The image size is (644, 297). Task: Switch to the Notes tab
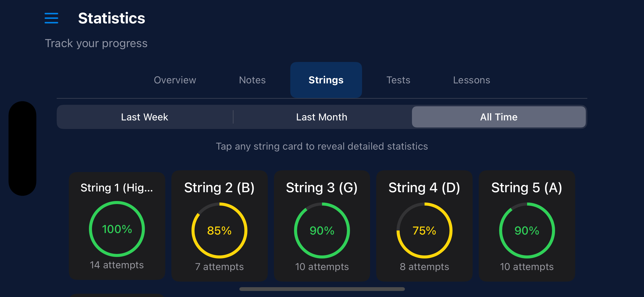click(x=252, y=80)
